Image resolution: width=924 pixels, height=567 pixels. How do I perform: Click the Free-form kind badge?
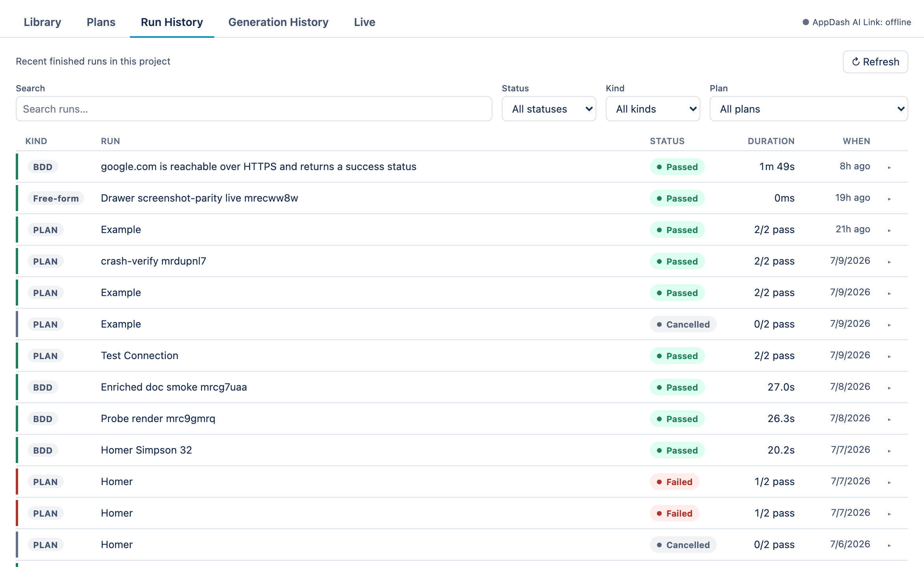point(56,198)
